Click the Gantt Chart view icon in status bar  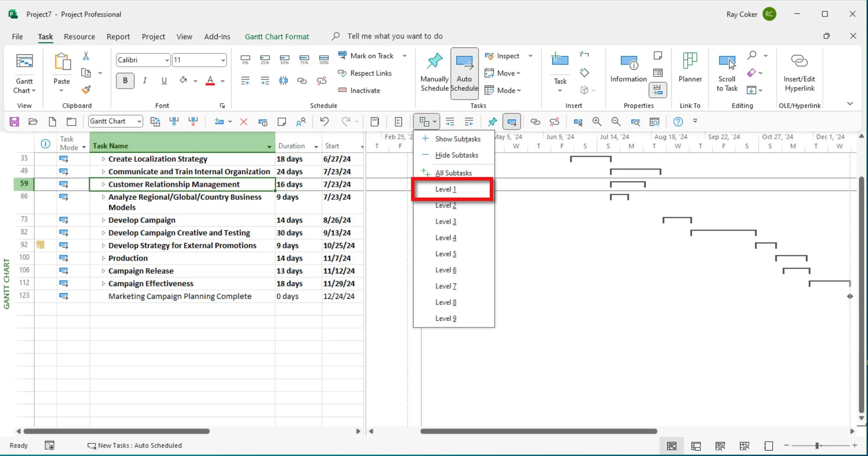click(x=671, y=446)
